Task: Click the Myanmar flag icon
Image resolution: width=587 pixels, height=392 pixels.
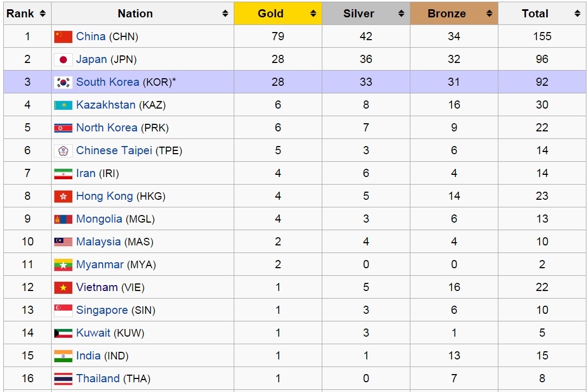Action: [x=63, y=265]
